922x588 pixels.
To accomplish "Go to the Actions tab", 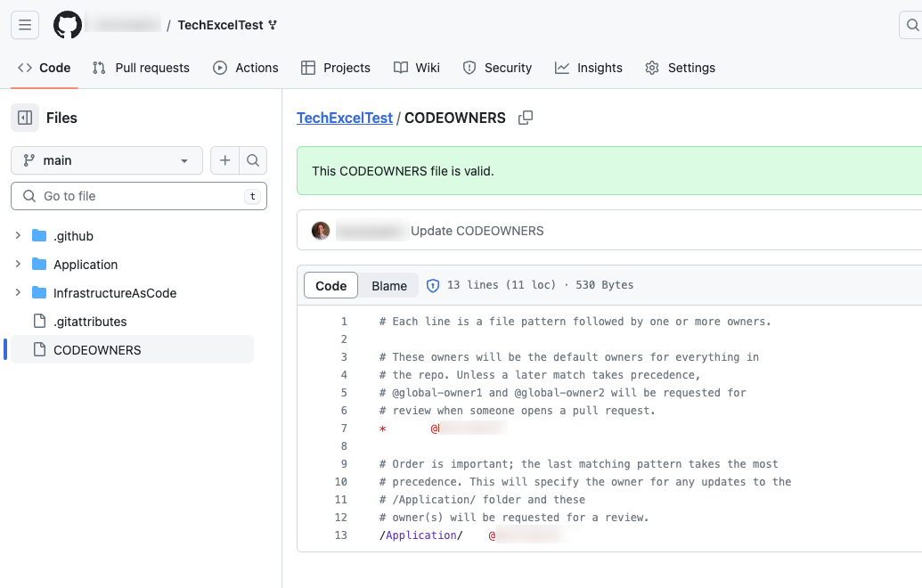I will click(x=246, y=68).
